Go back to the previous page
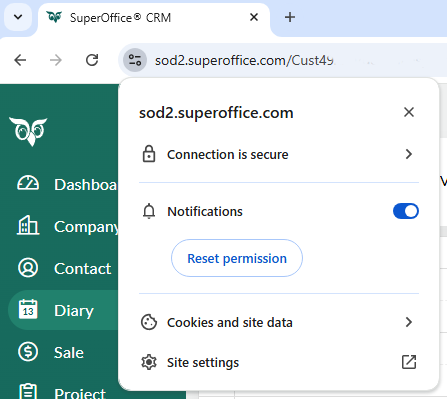 point(20,60)
